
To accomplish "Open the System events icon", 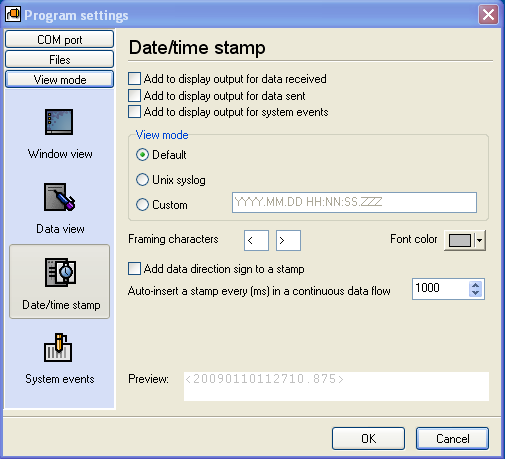I will [x=58, y=347].
